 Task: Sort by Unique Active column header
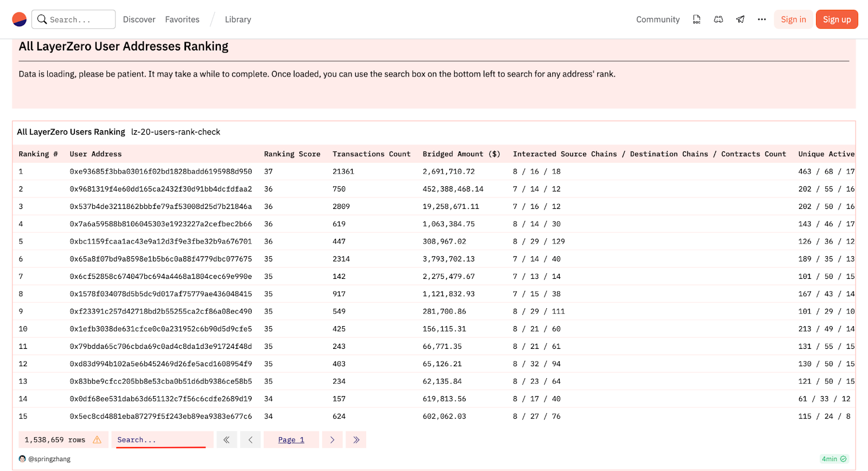(x=826, y=154)
